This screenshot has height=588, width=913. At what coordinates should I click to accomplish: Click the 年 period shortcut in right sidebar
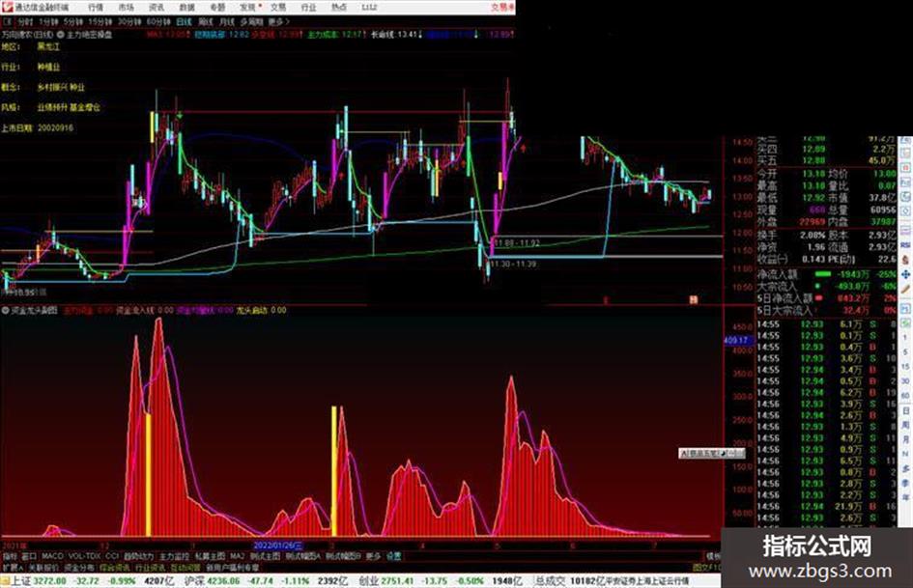pyautogui.click(x=906, y=498)
